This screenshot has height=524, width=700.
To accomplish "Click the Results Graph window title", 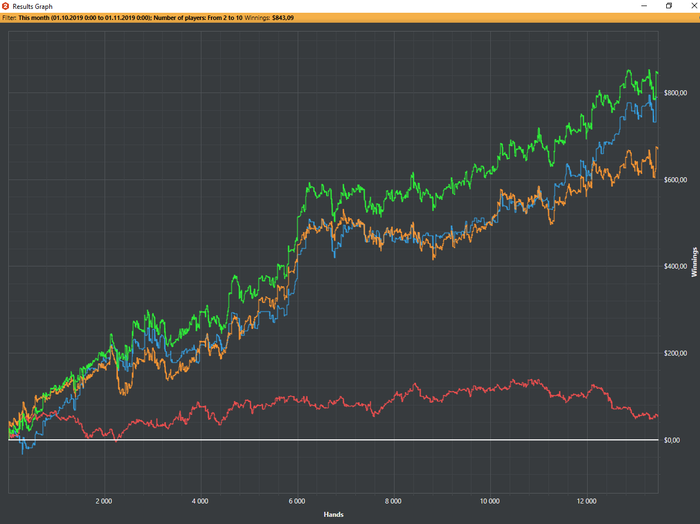I will pos(33,6).
